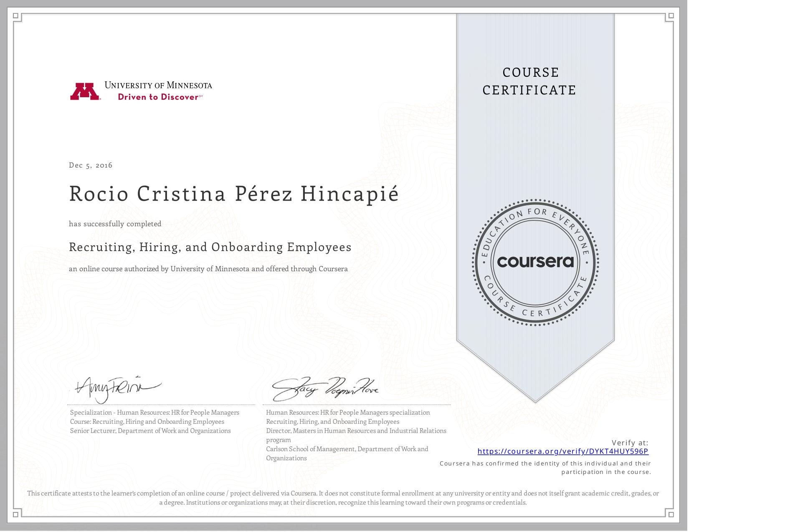
Task: Click the 'University of Minnesota' wordmark text
Action: pyautogui.click(x=158, y=85)
